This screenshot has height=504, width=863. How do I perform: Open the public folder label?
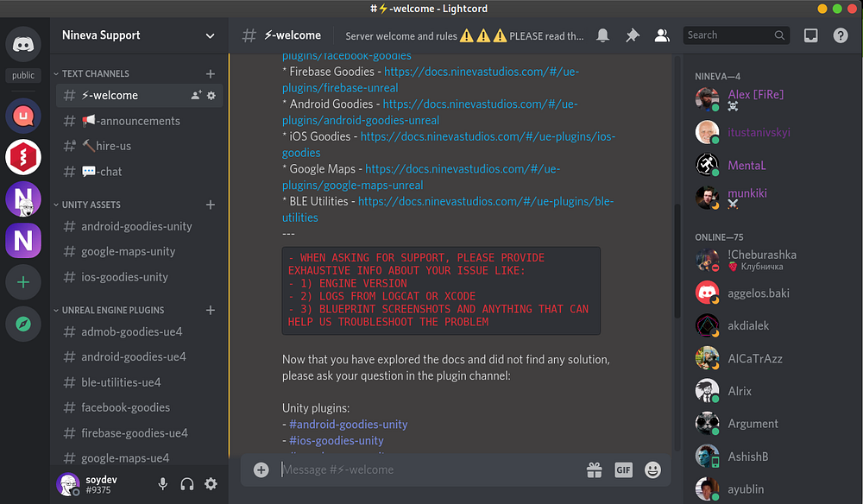click(23, 75)
